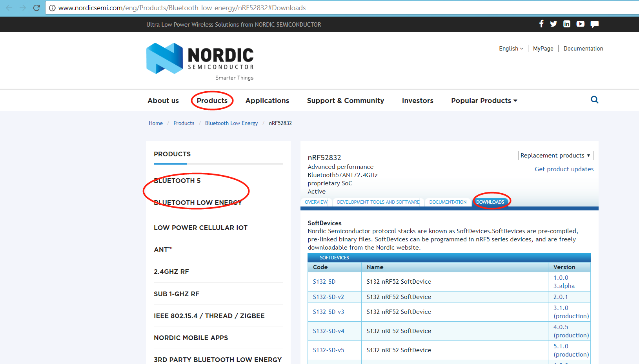The width and height of the screenshot is (639, 364).
Task: Open the Documentation link in header
Action: click(x=583, y=49)
